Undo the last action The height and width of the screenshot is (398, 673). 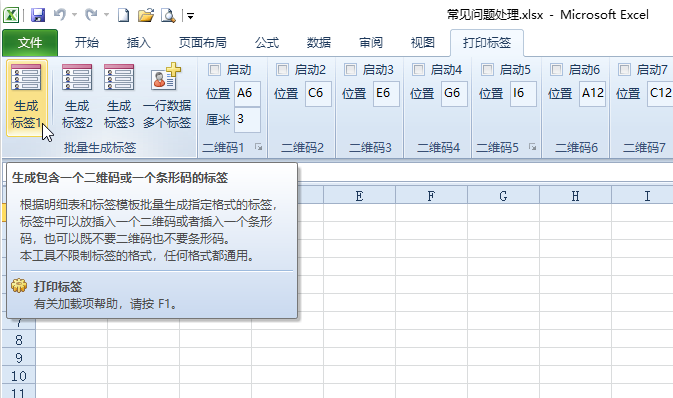pyautogui.click(x=60, y=15)
